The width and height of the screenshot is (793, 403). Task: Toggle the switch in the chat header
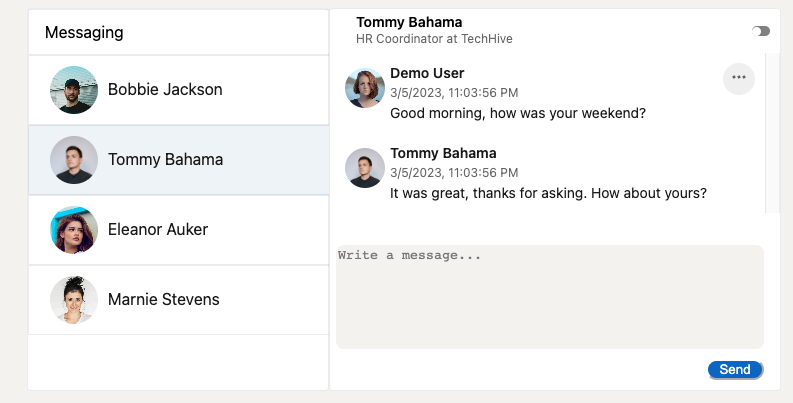pos(761,31)
